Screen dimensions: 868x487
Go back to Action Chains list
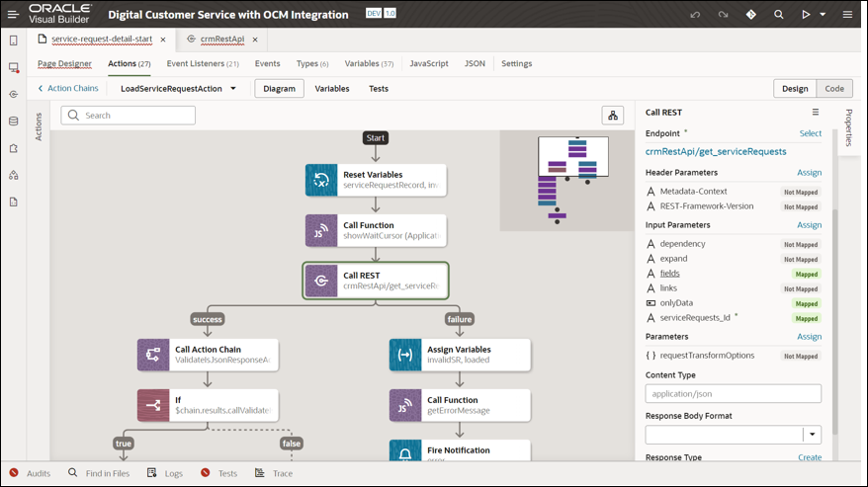pos(68,89)
